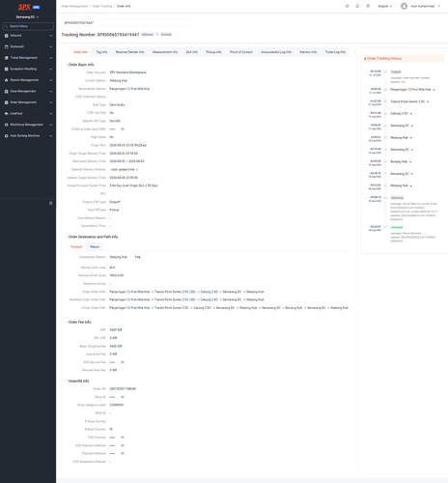Click the Station Management home icon

[7, 80]
